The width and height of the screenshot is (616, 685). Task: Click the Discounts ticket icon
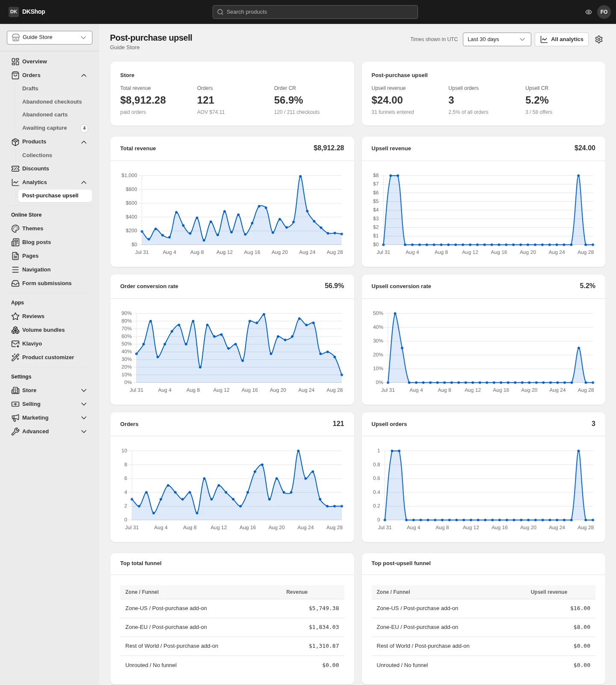15,169
